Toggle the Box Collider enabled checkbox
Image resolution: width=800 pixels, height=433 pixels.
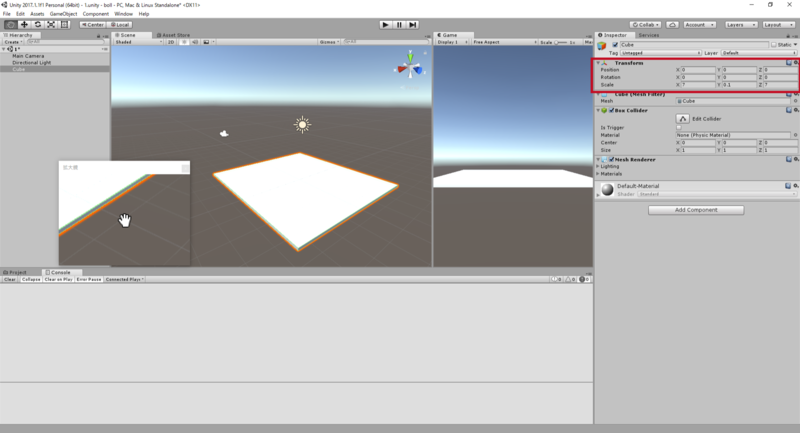point(611,110)
